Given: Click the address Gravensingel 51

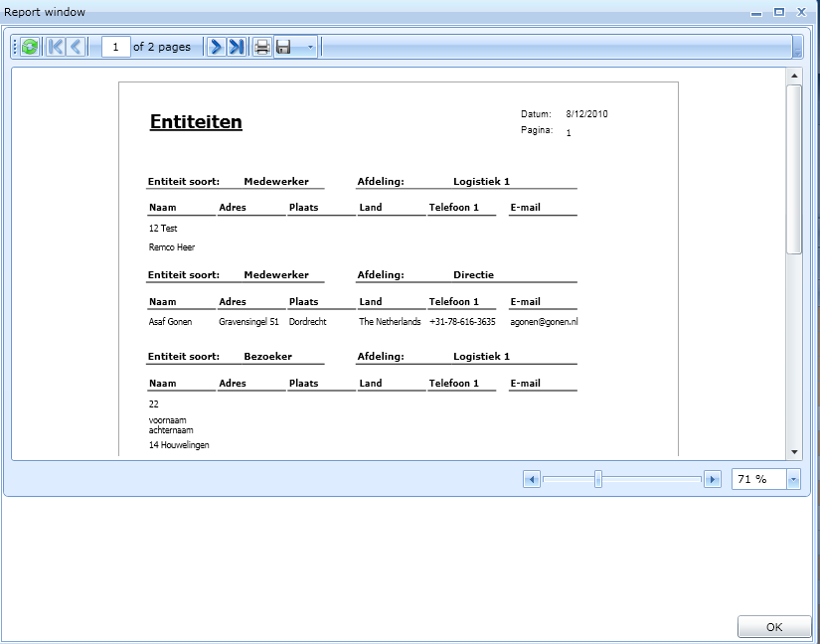Looking at the screenshot, I should (x=248, y=322).
